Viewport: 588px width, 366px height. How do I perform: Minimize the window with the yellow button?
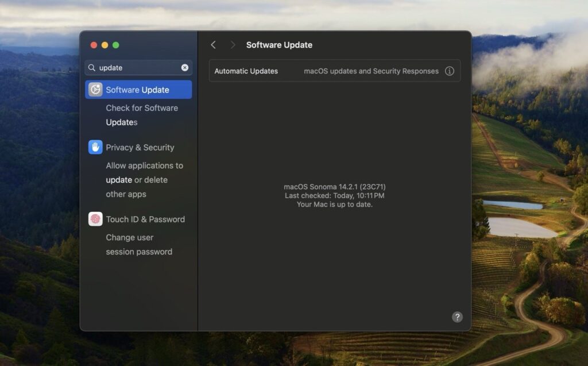[x=105, y=45]
